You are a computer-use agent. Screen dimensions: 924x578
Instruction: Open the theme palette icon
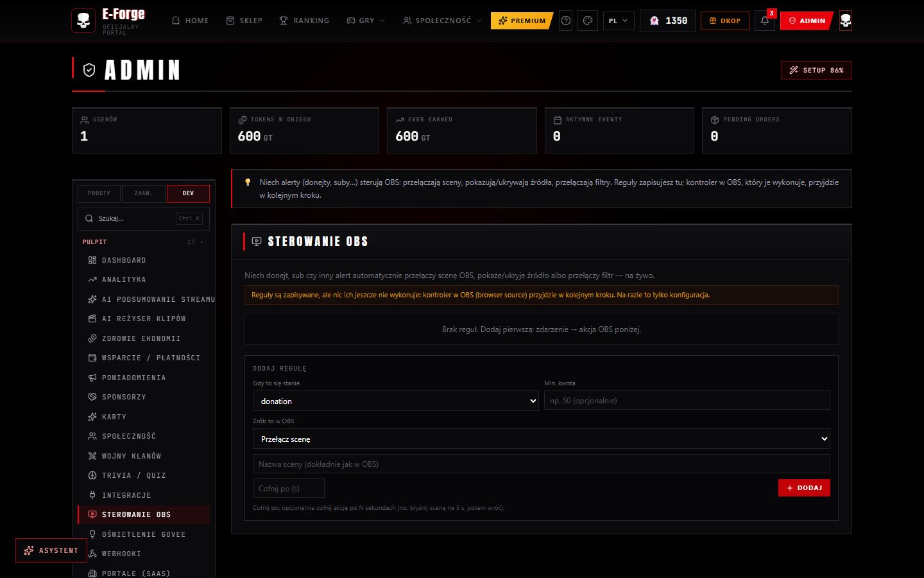click(588, 21)
